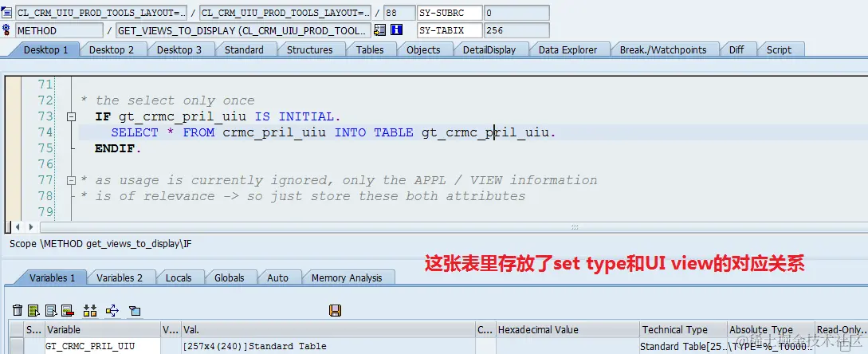Click the Hexadecimal Value column header
Image resolution: width=868 pixels, height=354 pixels.
[x=568, y=329]
